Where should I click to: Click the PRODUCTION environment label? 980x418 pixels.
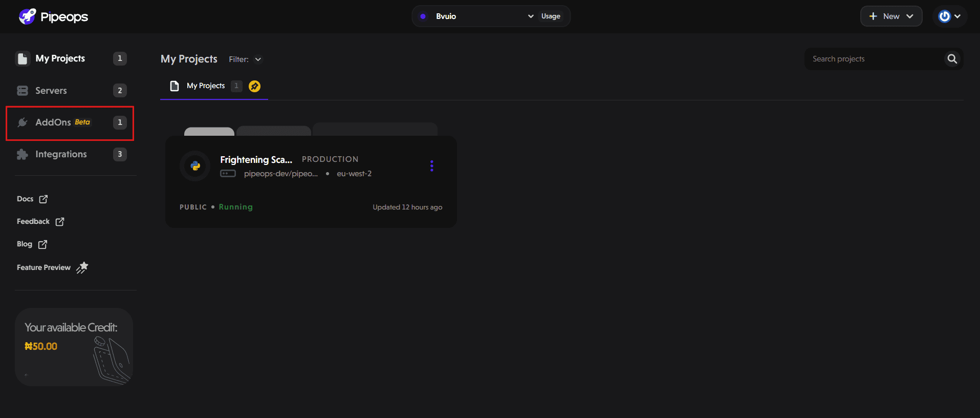click(x=330, y=159)
